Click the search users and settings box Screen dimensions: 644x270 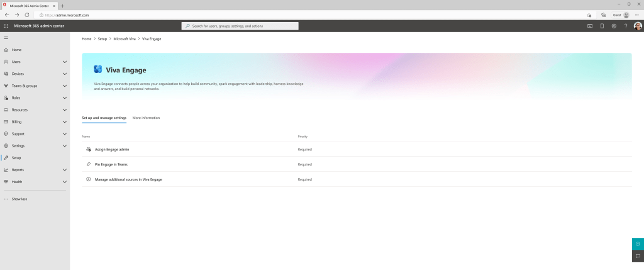[240, 26]
